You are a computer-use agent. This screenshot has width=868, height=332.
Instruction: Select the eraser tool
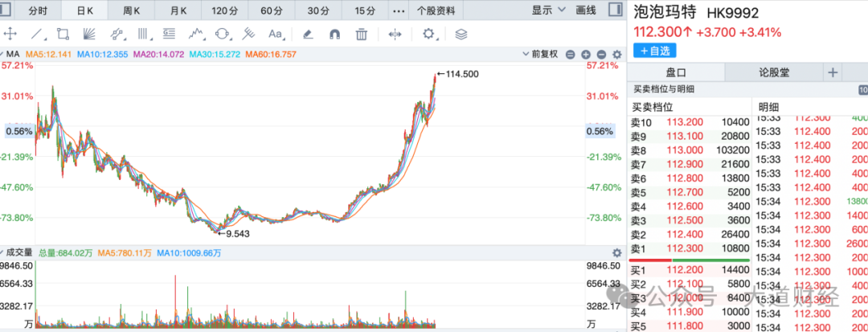point(309,34)
